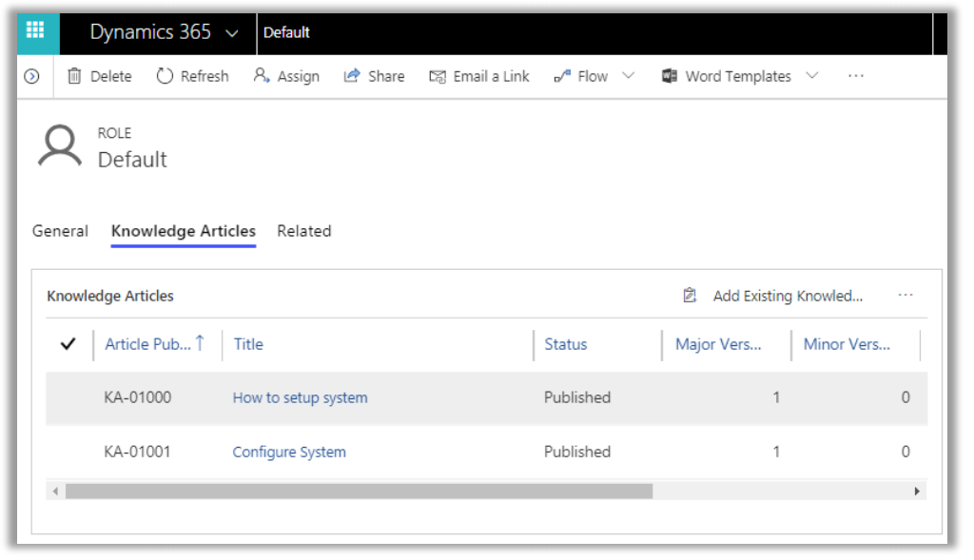Click the Add Existing Knowled... button

788,296
